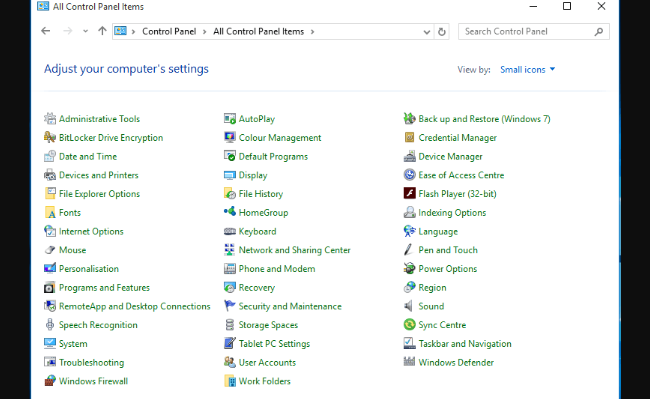Open the Troubleshooting link
The height and width of the screenshot is (399, 650).
click(x=91, y=363)
